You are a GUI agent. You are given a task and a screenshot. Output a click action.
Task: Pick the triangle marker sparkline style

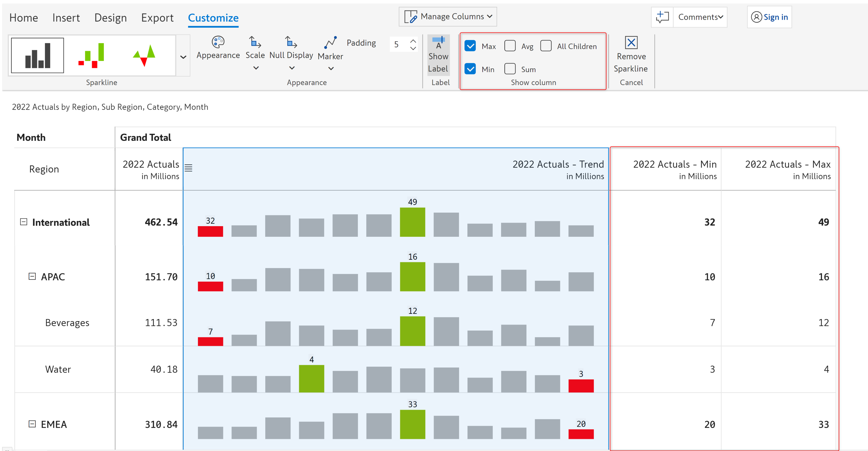point(144,55)
